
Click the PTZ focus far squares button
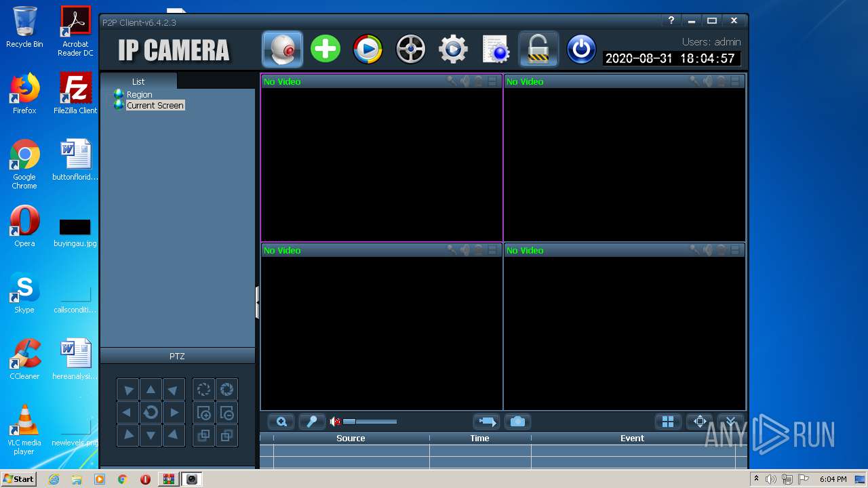pos(227,435)
